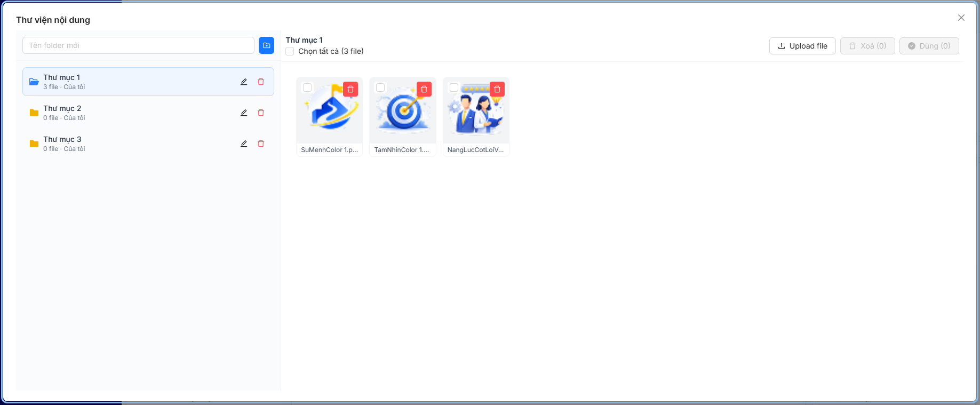Open the Thư mục 1 folder row

click(148, 82)
